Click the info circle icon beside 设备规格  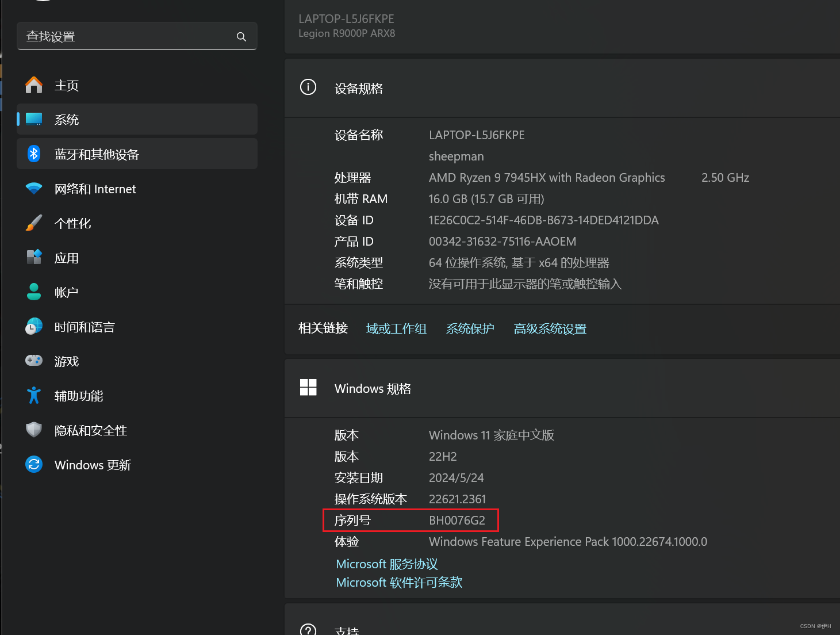click(x=308, y=87)
